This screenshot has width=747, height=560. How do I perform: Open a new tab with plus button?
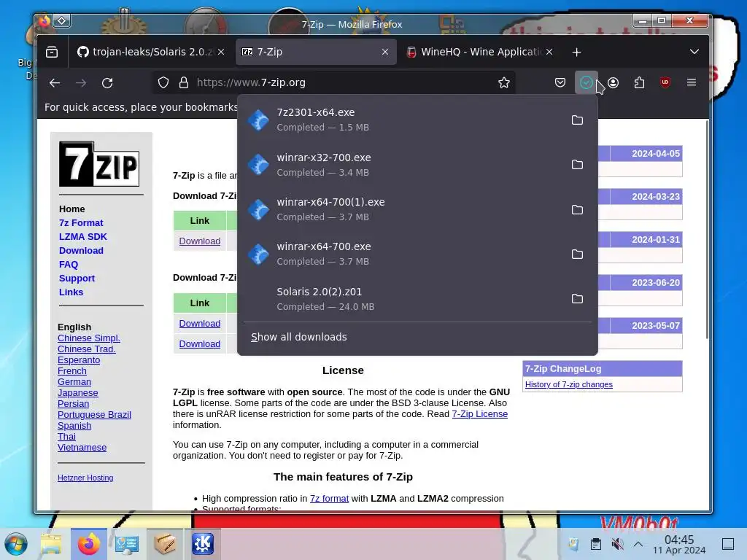(576, 52)
